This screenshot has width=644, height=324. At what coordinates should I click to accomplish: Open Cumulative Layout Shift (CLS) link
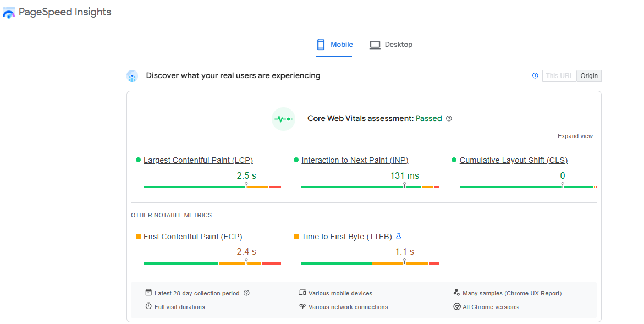[514, 160]
